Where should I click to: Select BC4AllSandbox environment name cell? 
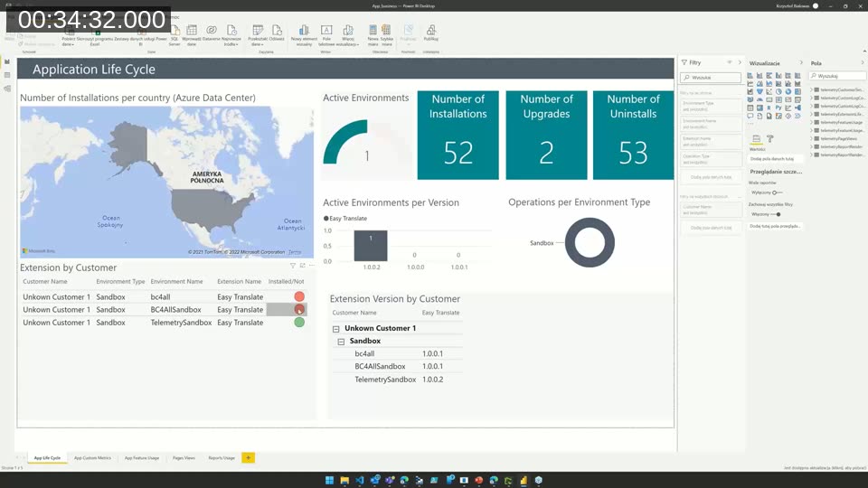[176, 310]
